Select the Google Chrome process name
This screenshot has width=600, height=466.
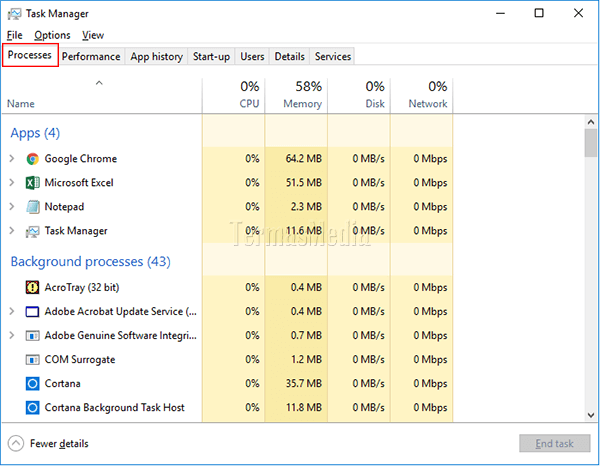click(x=81, y=159)
